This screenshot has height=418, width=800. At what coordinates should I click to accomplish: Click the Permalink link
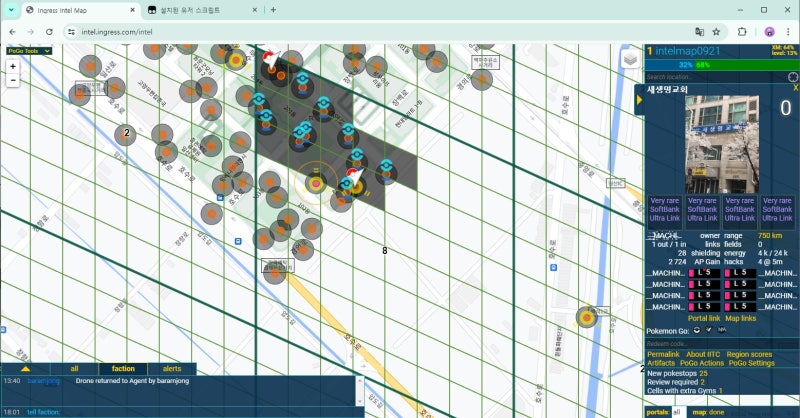coord(663,354)
